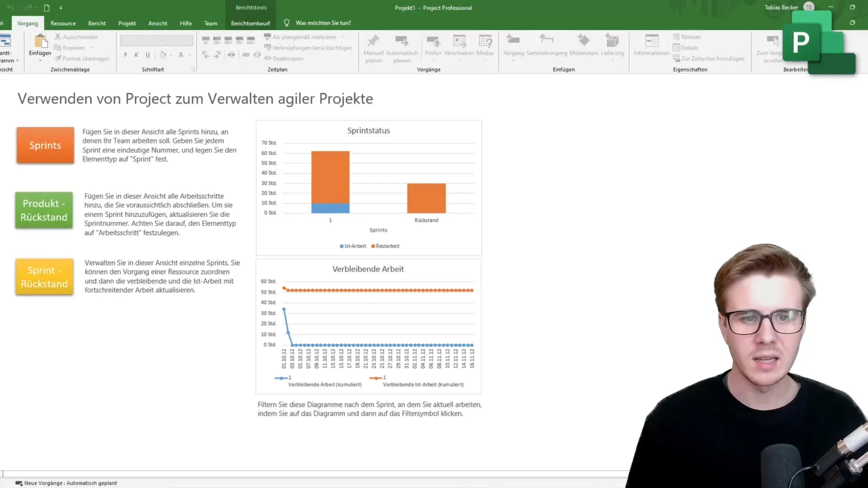Click the Ausschneiden scissors icon
This screenshot has width=868, height=488.
pyautogui.click(x=57, y=37)
